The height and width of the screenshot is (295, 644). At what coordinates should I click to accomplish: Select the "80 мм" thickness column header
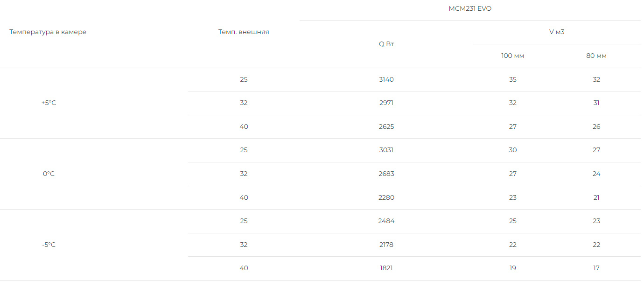click(596, 56)
